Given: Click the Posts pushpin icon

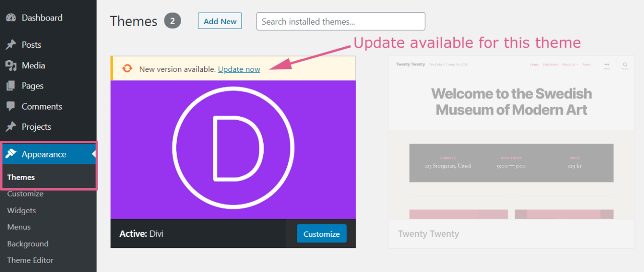Looking at the screenshot, I should (x=11, y=45).
